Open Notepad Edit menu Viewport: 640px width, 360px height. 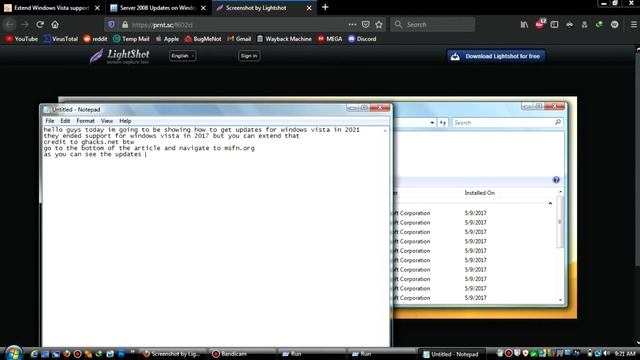tap(65, 121)
